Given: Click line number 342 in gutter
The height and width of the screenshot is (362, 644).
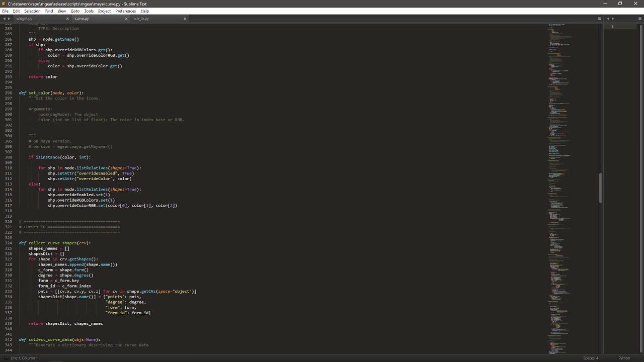Looking at the screenshot, I should point(9,340).
